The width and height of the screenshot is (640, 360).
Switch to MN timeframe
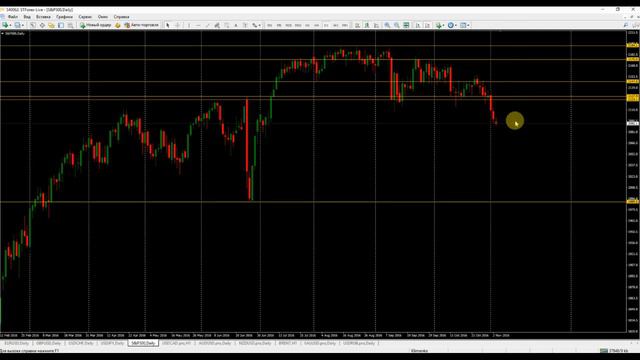pos(345,25)
